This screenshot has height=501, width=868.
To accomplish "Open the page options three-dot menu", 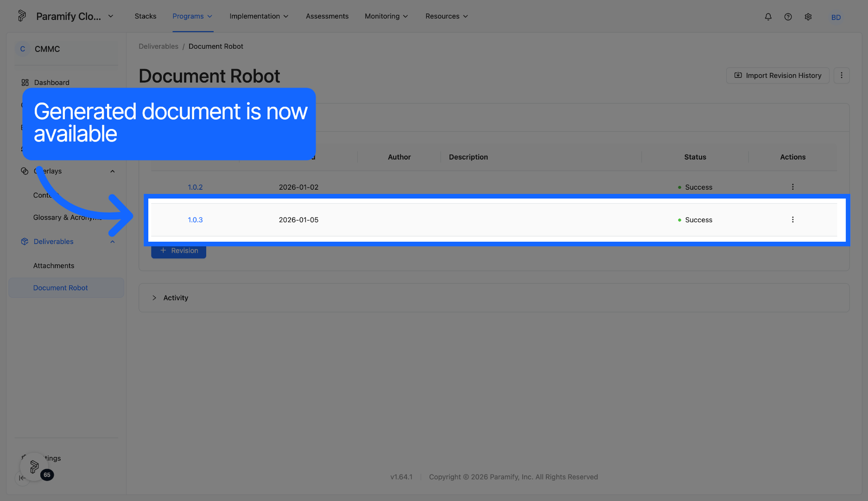I will 842,76.
